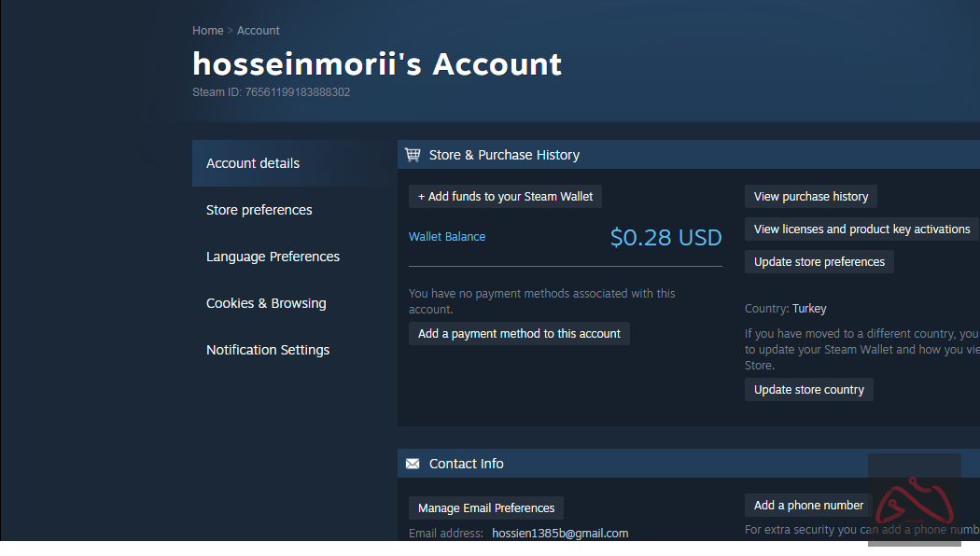Click Add funds to your Steam Wallet

click(505, 197)
